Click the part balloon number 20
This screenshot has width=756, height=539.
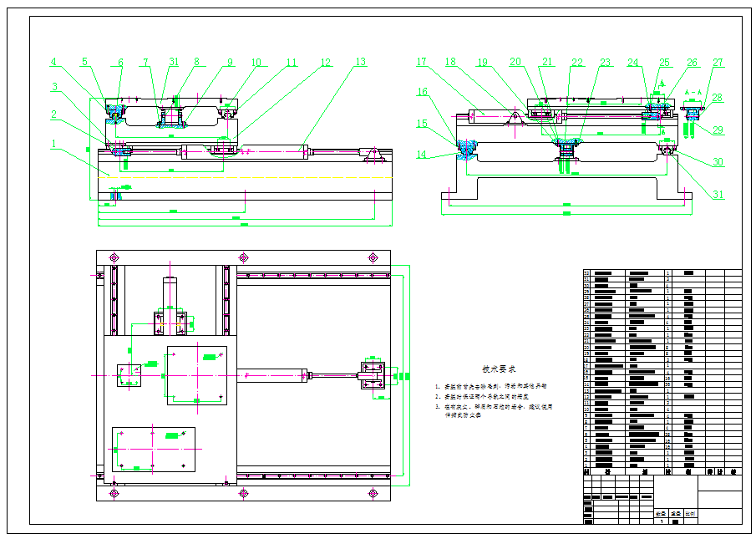tap(515, 62)
